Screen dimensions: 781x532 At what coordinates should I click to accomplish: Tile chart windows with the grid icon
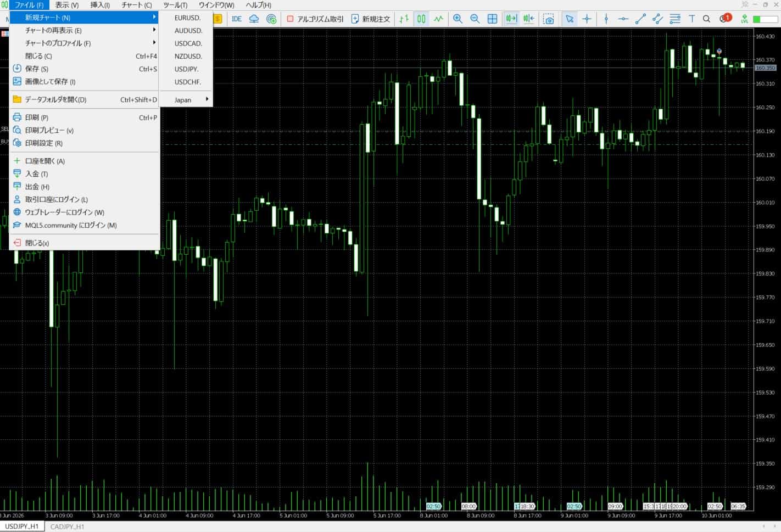(x=493, y=19)
